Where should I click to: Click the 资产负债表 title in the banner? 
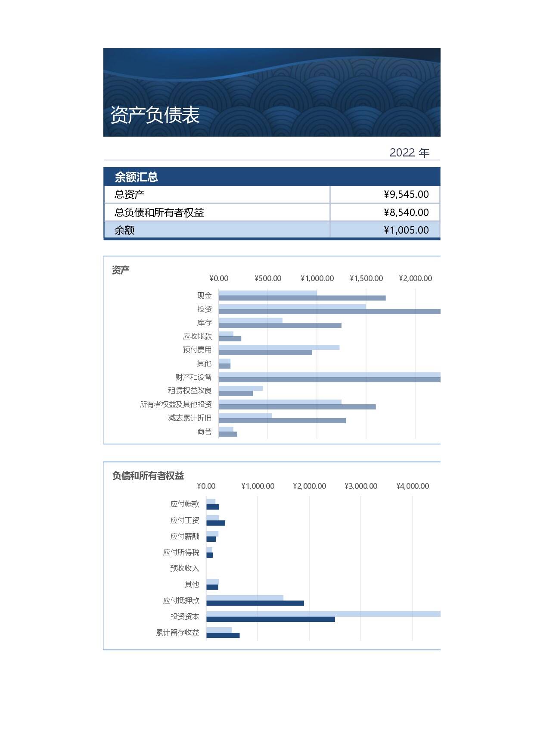click(155, 115)
